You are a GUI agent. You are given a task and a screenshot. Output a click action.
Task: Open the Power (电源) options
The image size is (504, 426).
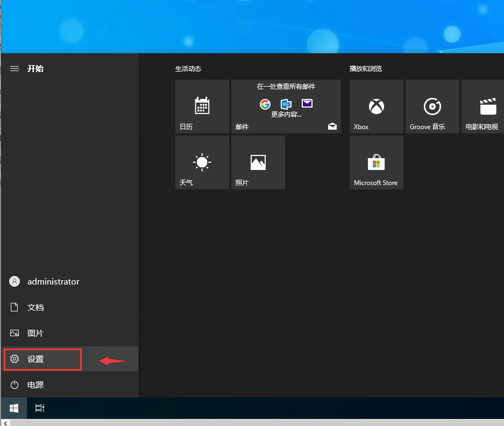pyautogui.click(x=36, y=385)
